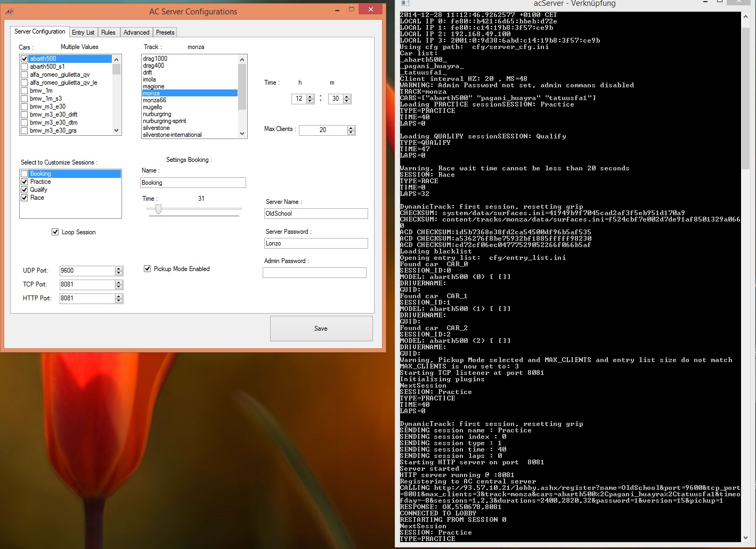Decrease the TCP Port value
The image size is (756, 549).
pos(119,288)
